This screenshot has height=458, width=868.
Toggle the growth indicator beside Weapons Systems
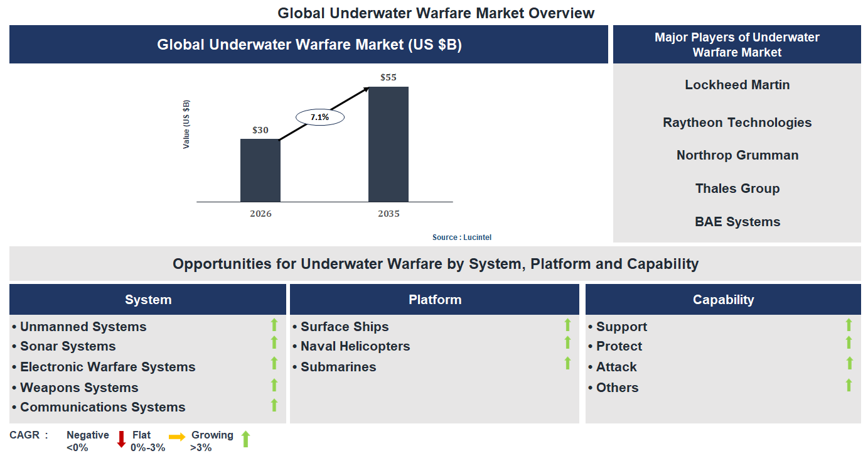tap(274, 385)
